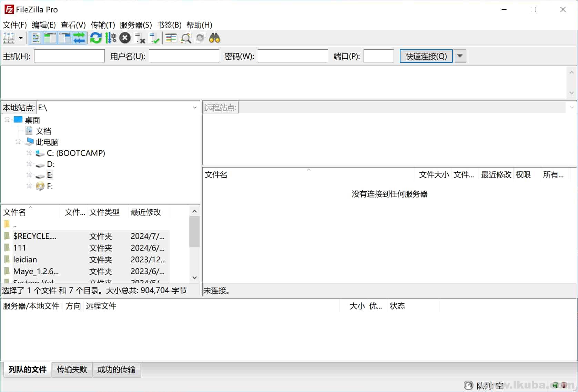Click the cancel current operation icon

(125, 38)
